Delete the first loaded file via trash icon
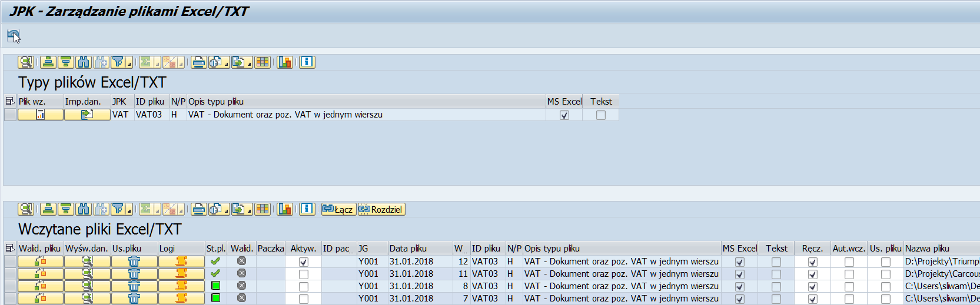Image resolution: width=980 pixels, height=305 pixels. (134, 262)
